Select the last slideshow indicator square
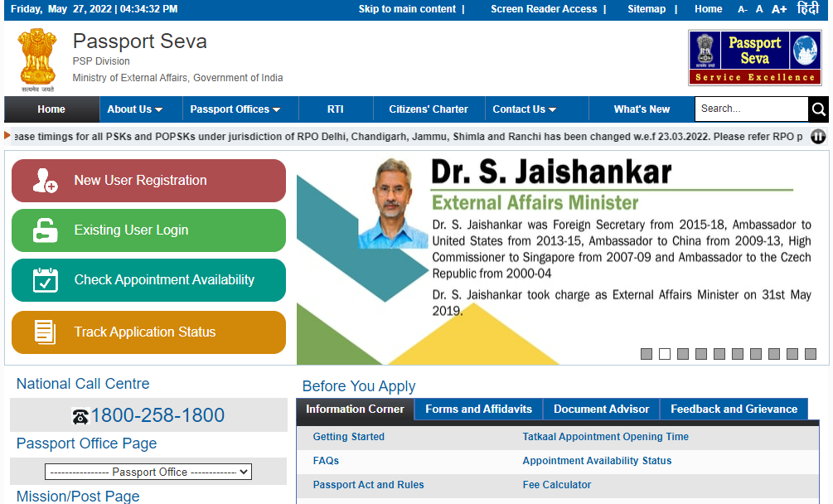This screenshot has width=833, height=504. [811, 354]
